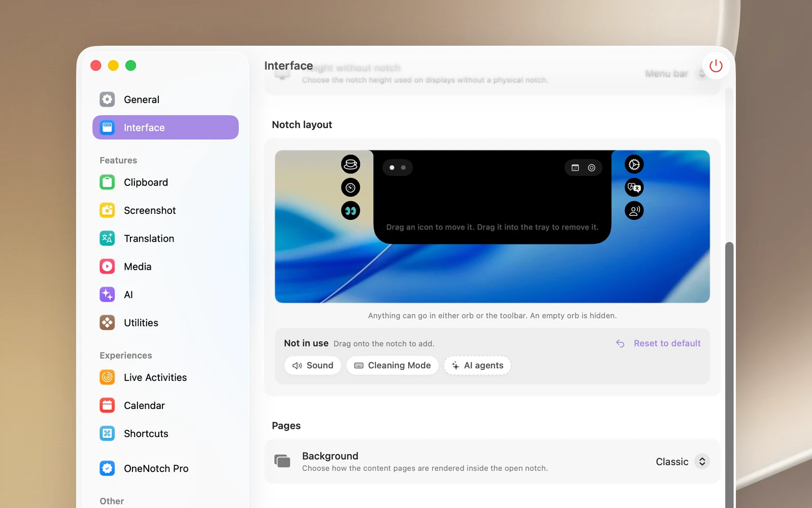Viewport: 812px width, 508px height.
Task: Click the teal eyes icon in the left orb
Action: point(351,210)
